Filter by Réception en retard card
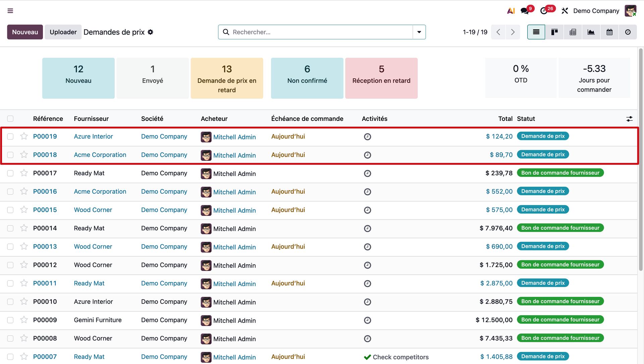This screenshot has width=644, height=364. [x=381, y=78]
